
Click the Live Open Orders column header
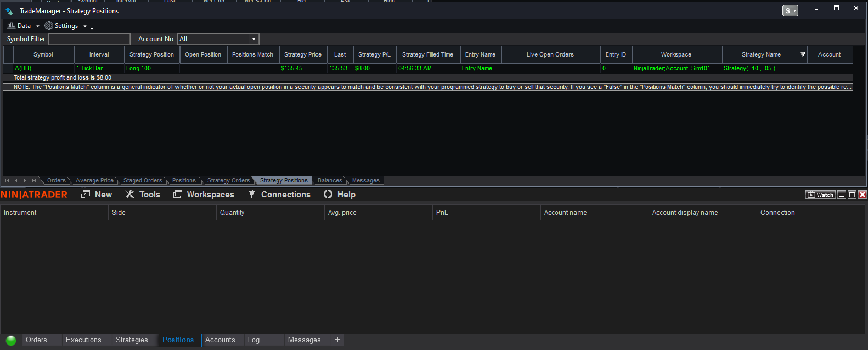pos(550,54)
